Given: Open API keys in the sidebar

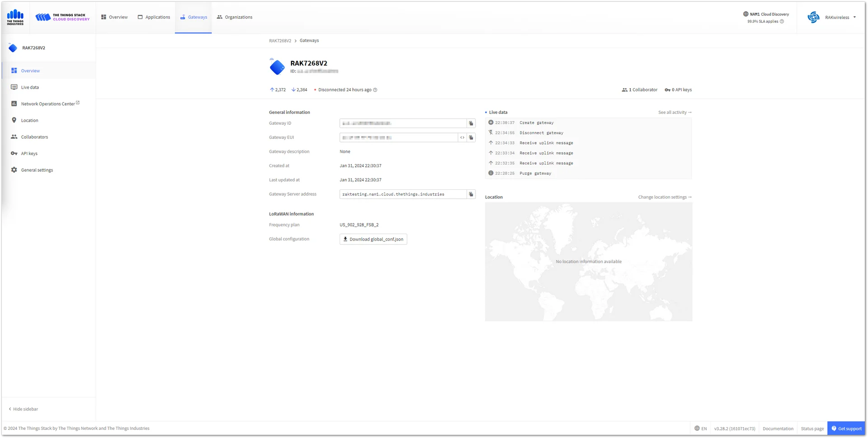Looking at the screenshot, I should pyautogui.click(x=49, y=153).
